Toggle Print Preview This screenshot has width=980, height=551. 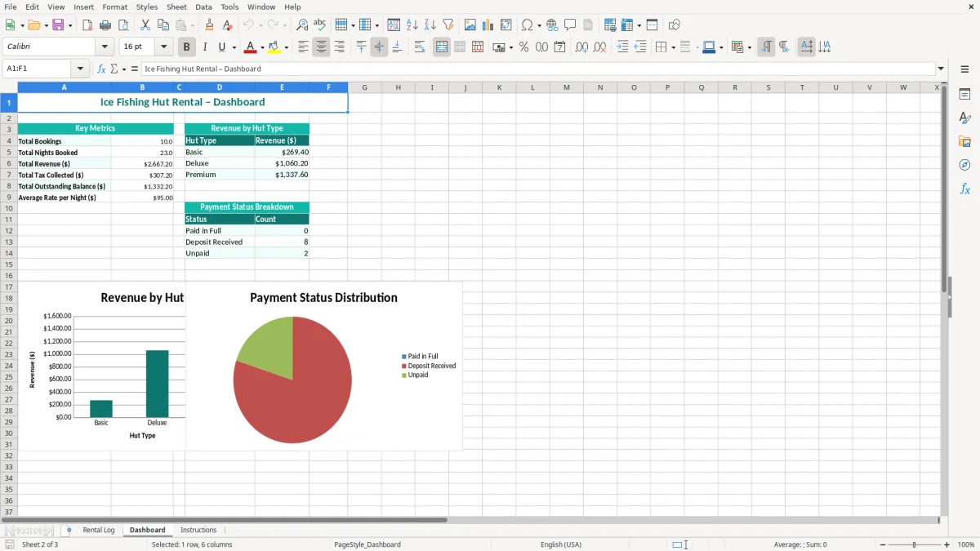(x=123, y=25)
